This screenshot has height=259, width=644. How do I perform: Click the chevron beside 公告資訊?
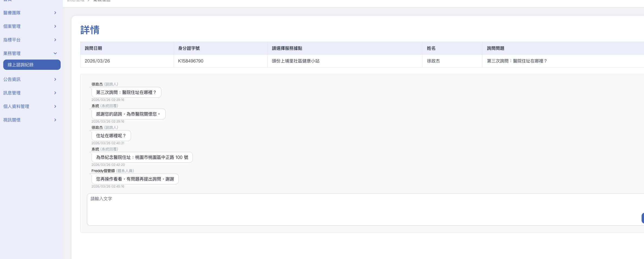[x=55, y=79]
